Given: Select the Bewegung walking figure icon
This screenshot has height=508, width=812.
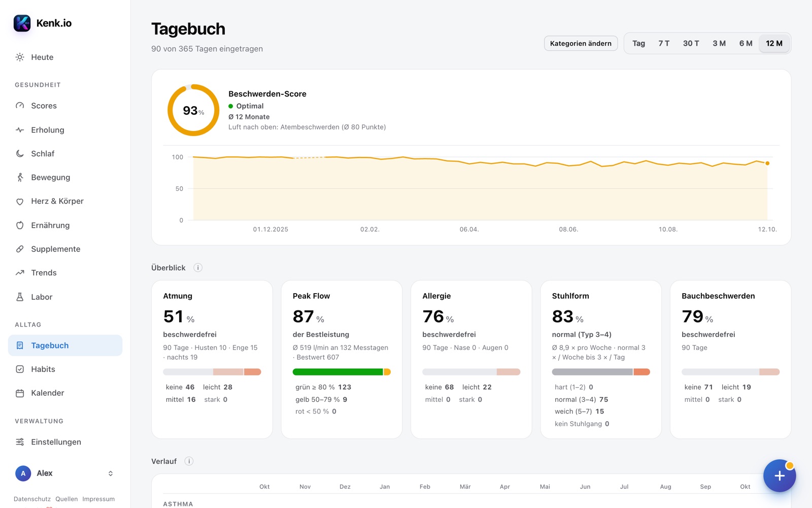Looking at the screenshot, I should coord(20,177).
